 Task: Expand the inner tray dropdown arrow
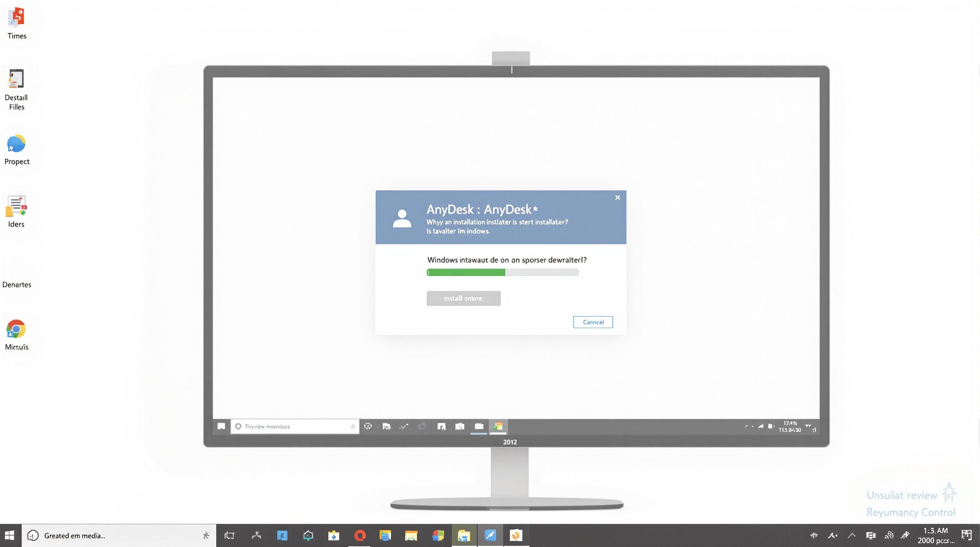tap(808, 426)
